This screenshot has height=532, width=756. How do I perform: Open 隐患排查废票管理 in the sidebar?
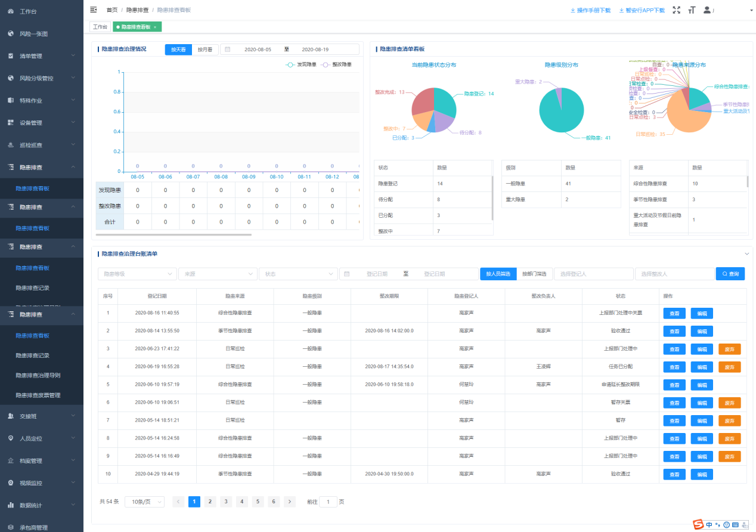(38, 395)
